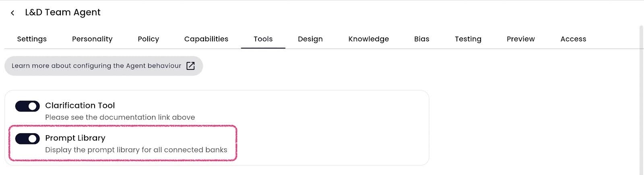
Task: Go back using the left chevron icon
Action: click(x=12, y=13)
